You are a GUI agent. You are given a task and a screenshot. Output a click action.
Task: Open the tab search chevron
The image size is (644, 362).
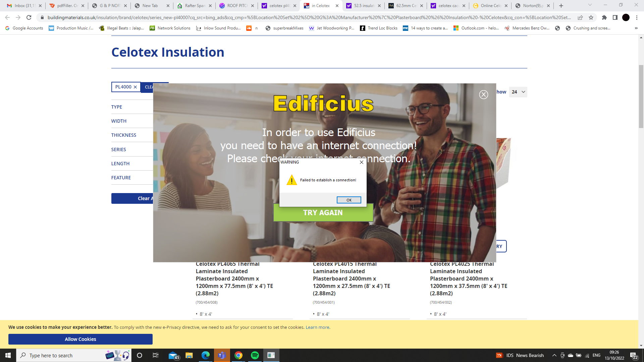[590, 5]
